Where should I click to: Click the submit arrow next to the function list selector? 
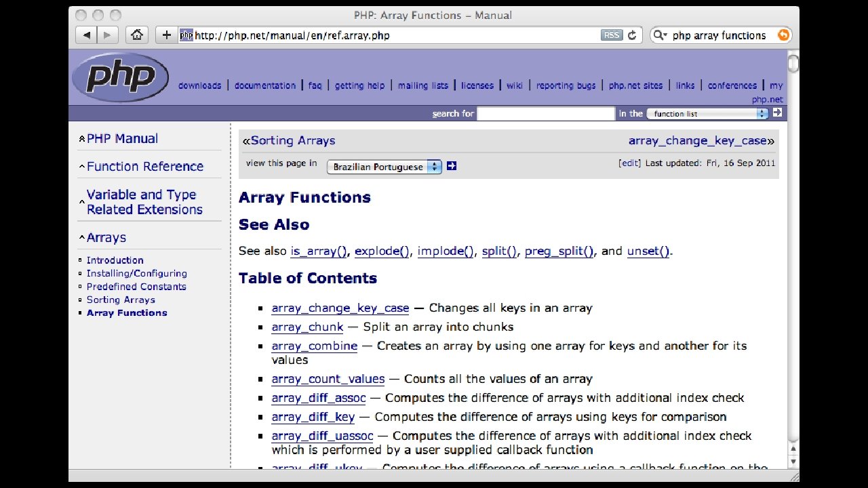(x=777, y=112)
